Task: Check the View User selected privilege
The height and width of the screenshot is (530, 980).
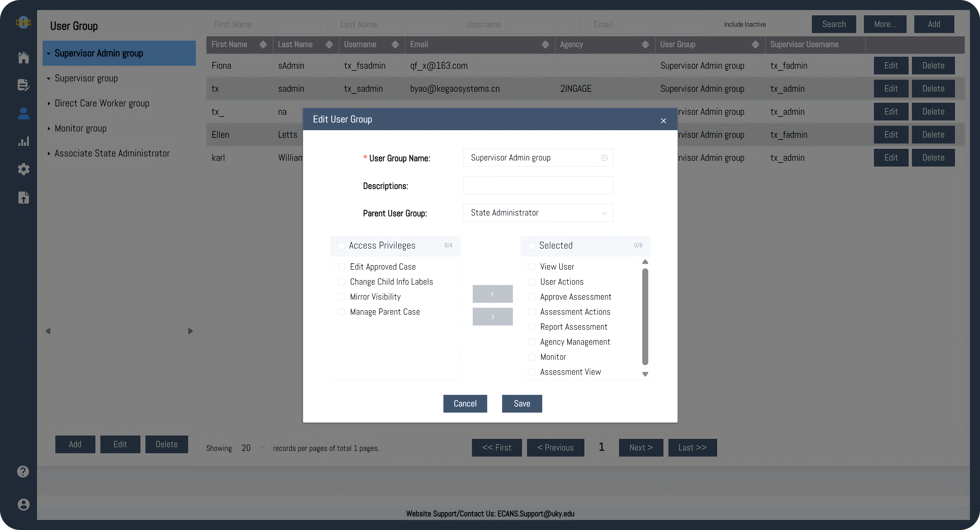Action: click(x=532, y=267)
